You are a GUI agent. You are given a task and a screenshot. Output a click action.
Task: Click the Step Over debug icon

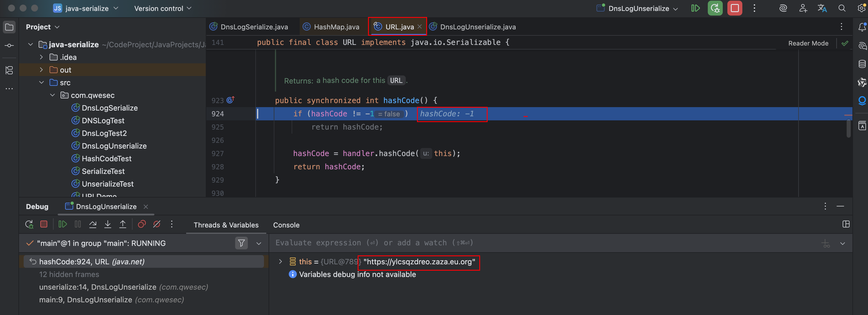93,224
